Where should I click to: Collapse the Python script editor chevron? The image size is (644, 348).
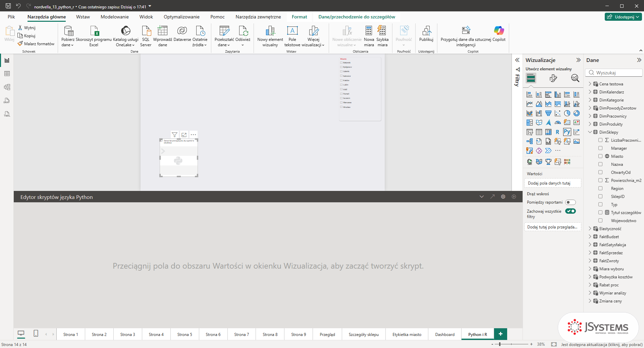[x=482, y=197]
